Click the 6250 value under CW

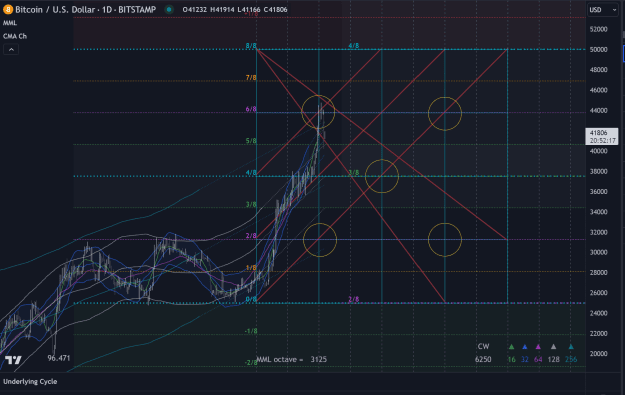(483, 359)
